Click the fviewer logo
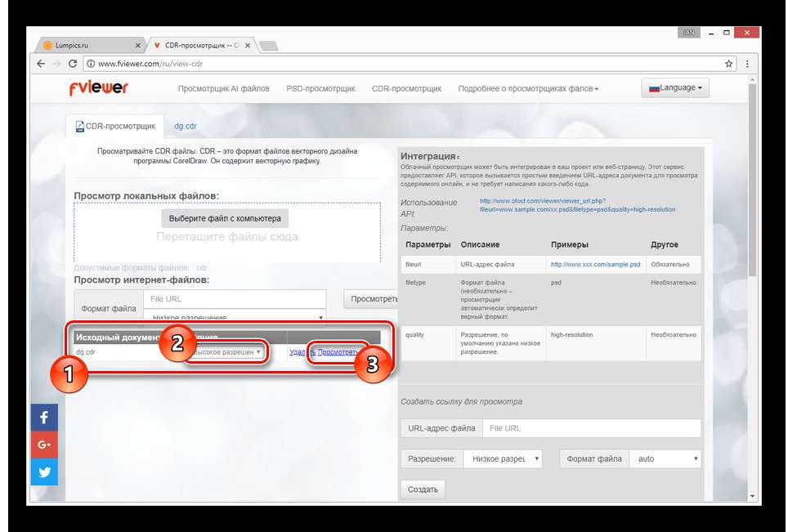Screen dimensions: 788x532 97,88
